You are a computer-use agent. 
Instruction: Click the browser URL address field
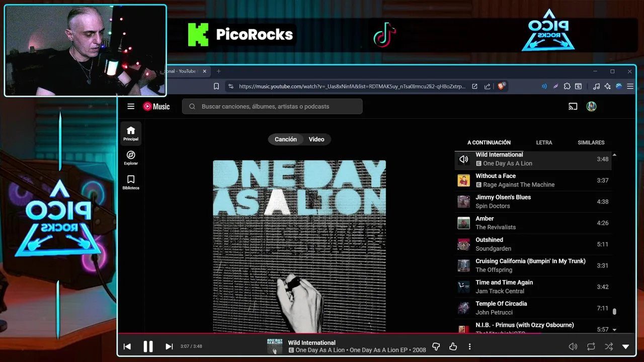point(352,86)
